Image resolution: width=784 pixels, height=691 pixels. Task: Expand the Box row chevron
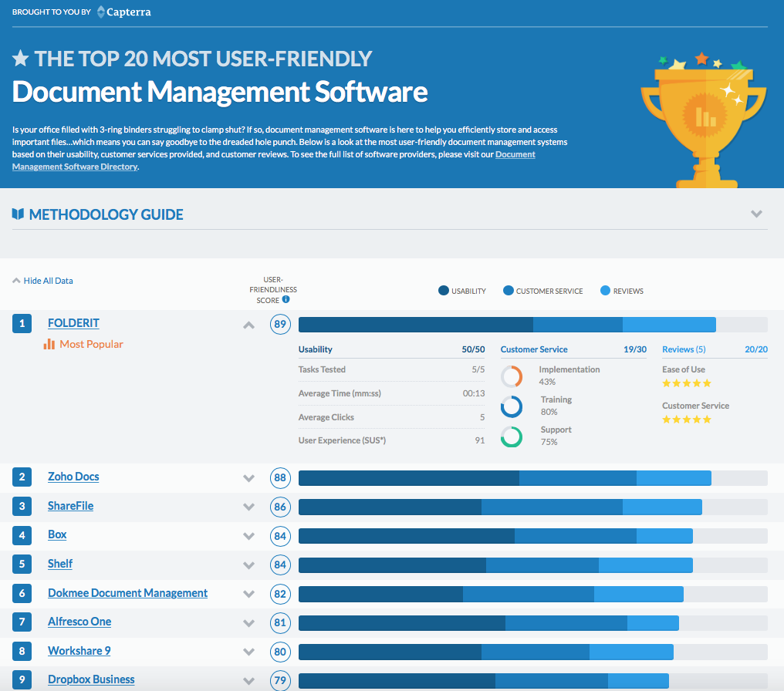point(249,536)
